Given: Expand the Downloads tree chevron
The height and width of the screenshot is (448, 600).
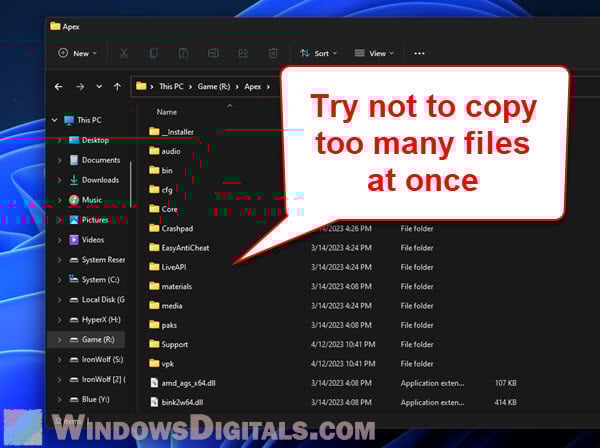Looking at the screenshot, I should [59, 180].
